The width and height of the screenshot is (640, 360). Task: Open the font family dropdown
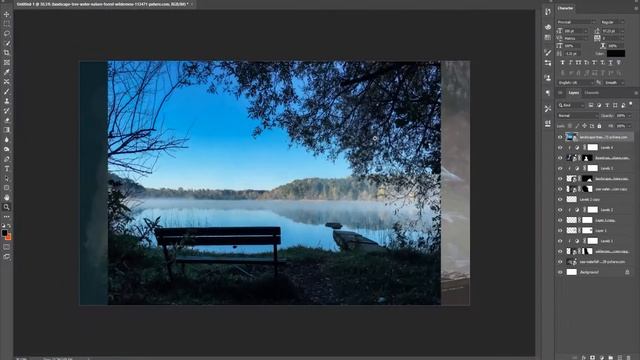pos(576,22)
